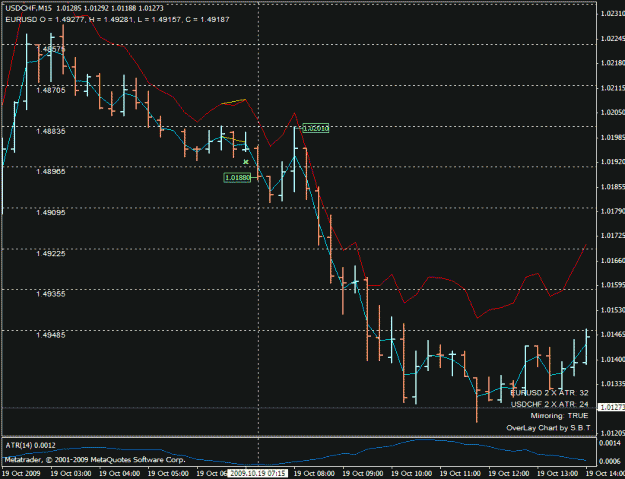The image size is (625, 479).
Task: Click the 1.02180 price on right axis
Action: pyautogui.click(x=613, y=63)
